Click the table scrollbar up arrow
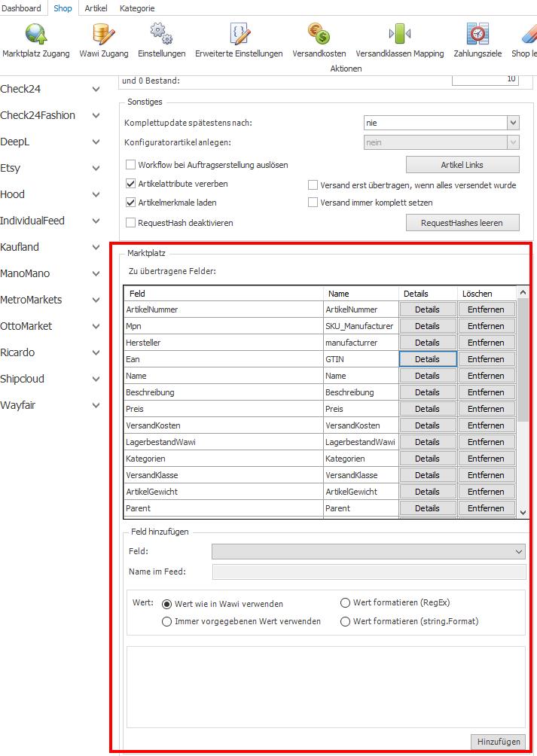The height and width of the screenshot is (756, 537). click(523, 292)
